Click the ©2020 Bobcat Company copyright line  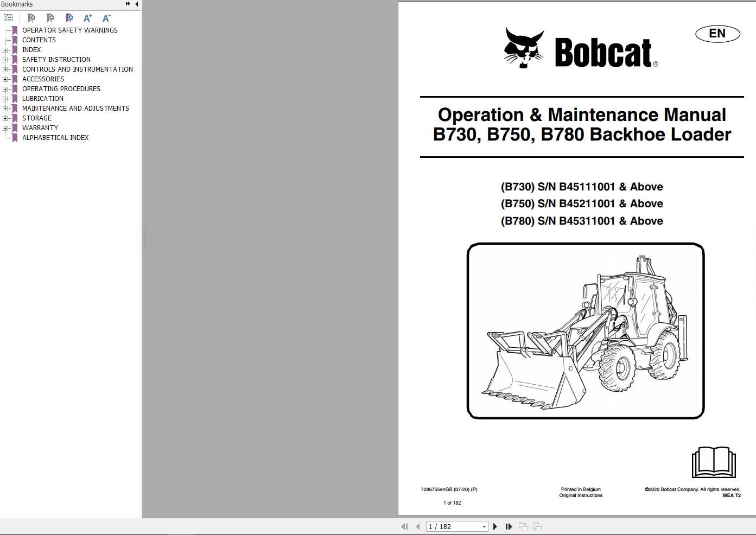pos(693,489)
